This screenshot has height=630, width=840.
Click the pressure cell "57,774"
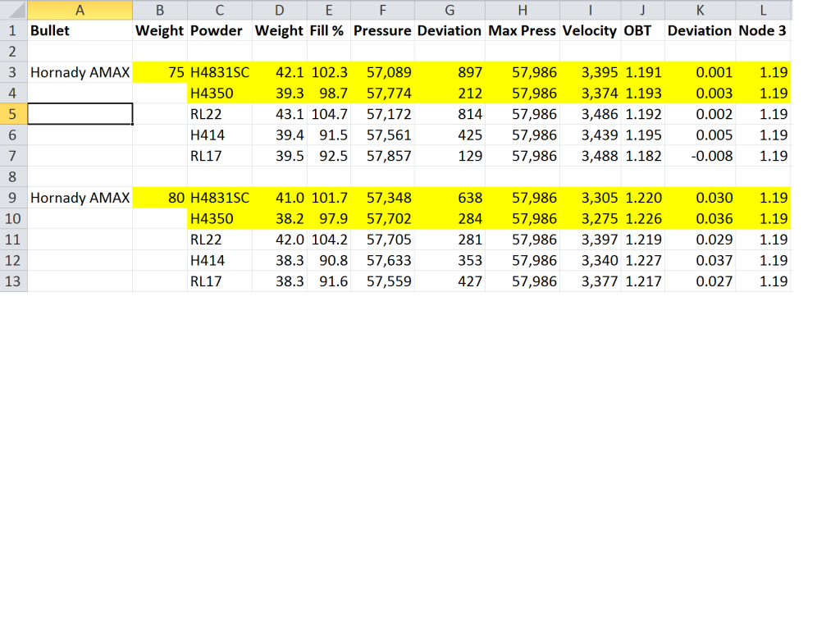tap(382, 94)
